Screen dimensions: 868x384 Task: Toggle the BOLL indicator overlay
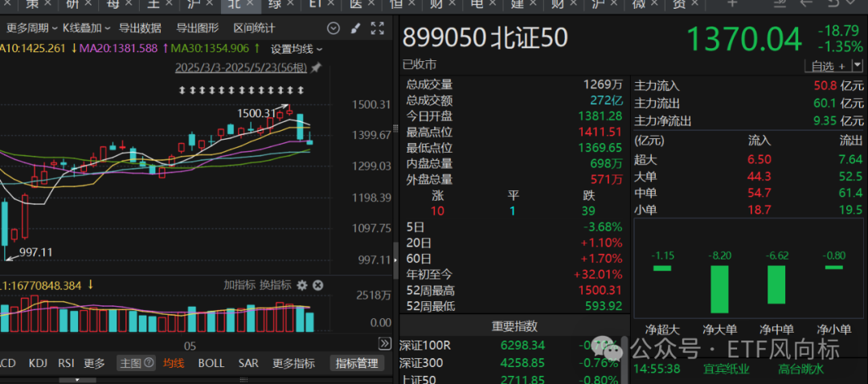(x=211, y=363)
